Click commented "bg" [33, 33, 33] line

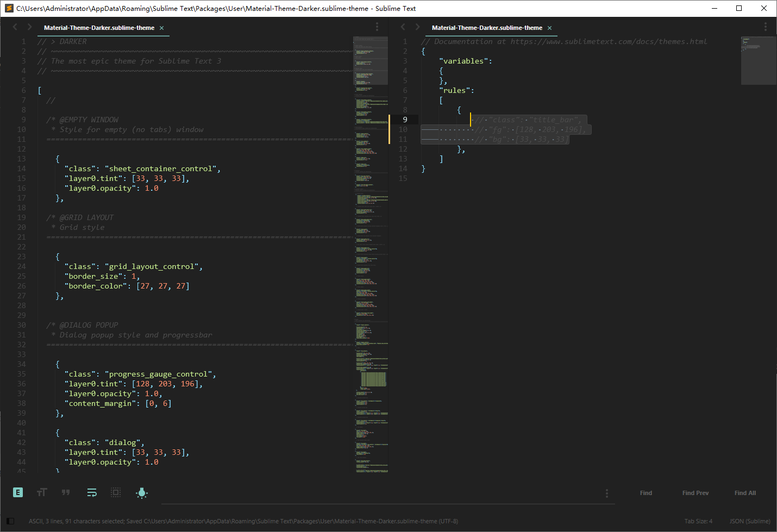pyautogui.click(x=521, y=139)
